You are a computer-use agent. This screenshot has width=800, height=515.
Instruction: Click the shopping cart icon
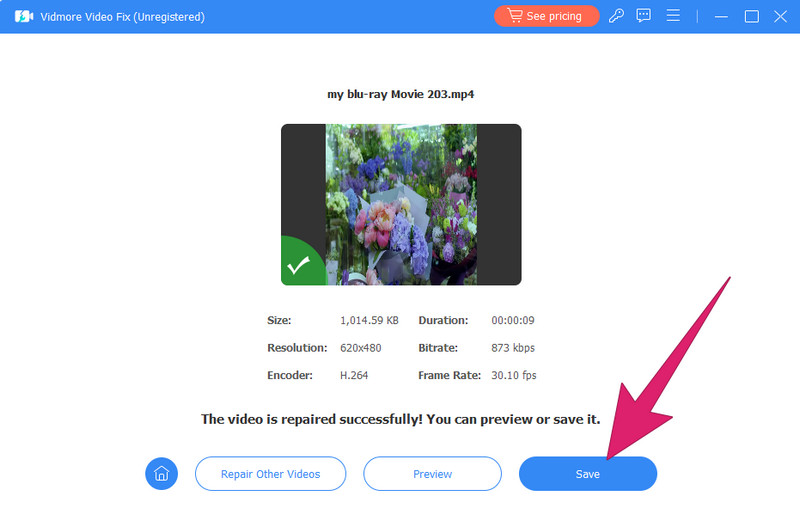tap(515, 16)
